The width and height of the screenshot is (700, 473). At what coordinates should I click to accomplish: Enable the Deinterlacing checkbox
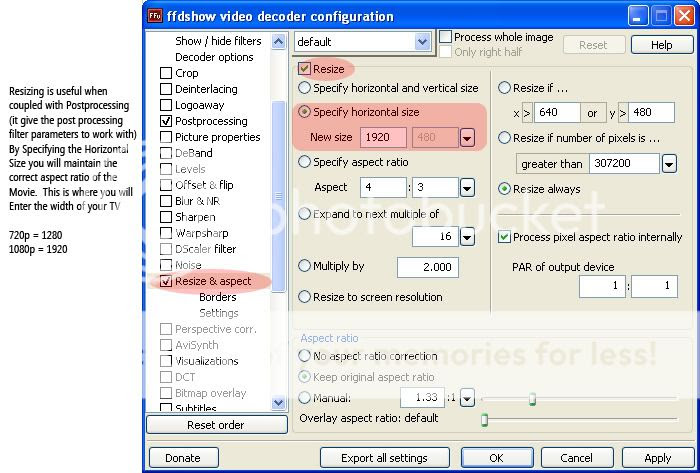point(166,89)
